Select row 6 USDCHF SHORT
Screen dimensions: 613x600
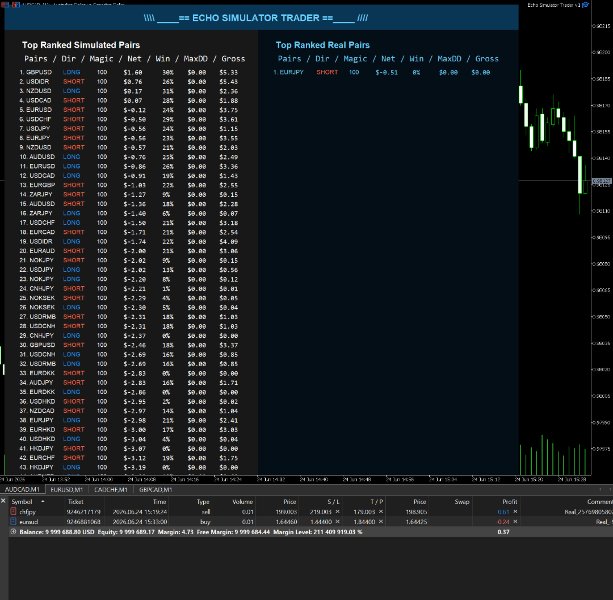click(129, 119)
